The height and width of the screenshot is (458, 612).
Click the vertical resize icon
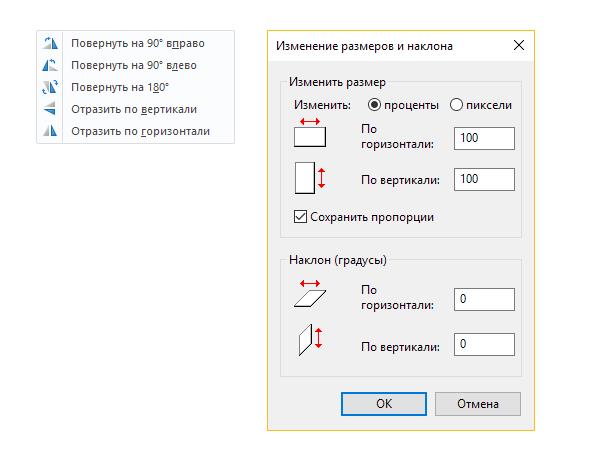point(310,178)
